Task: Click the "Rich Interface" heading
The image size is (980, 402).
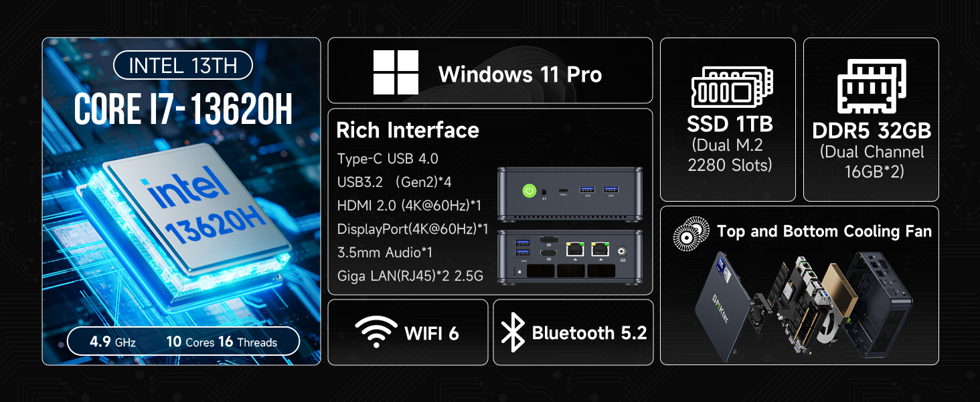Action: coord(408,129)
